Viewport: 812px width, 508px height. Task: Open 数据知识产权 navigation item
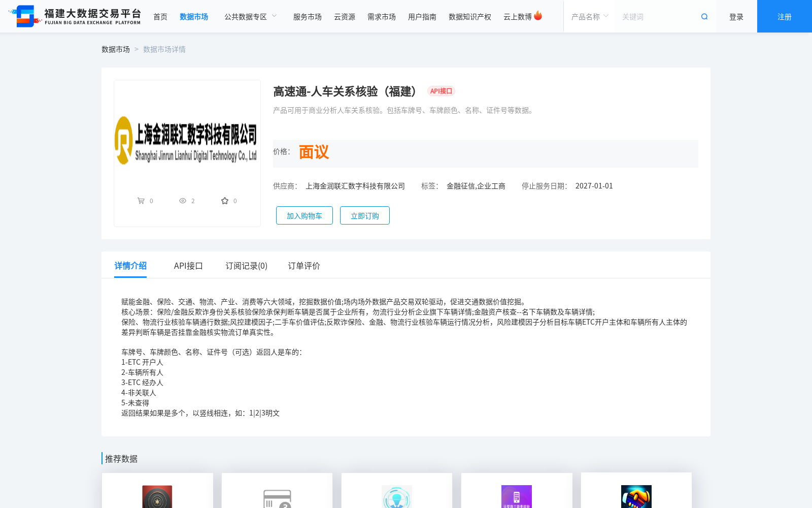pyautogui.click(x=470, y=17)
